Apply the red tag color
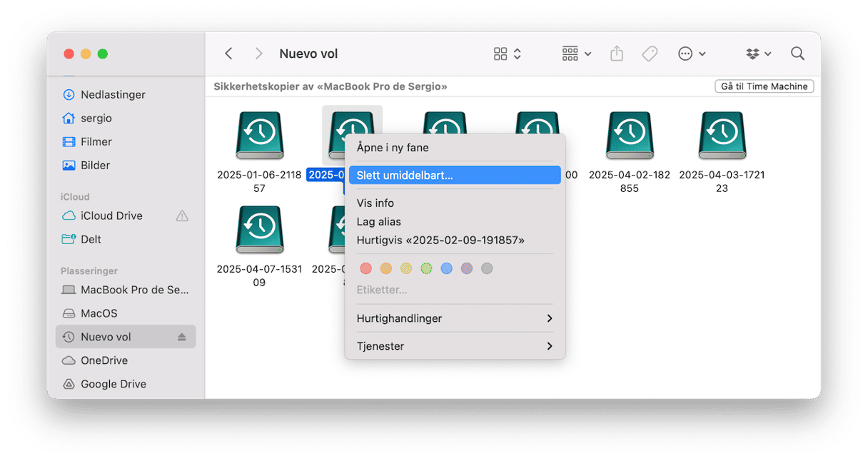 click(366, 268)
